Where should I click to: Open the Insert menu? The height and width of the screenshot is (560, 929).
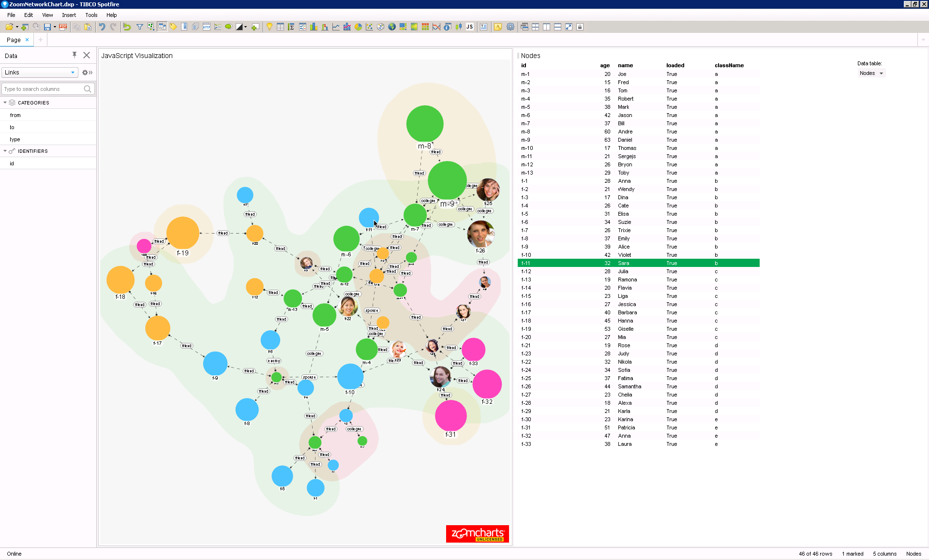click(x=69, y=15)
